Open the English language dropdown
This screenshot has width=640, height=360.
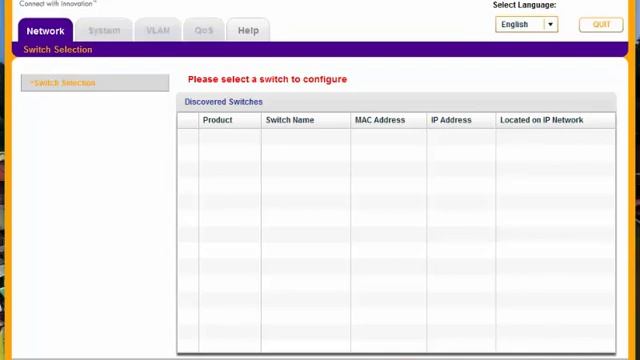[526, 24]
